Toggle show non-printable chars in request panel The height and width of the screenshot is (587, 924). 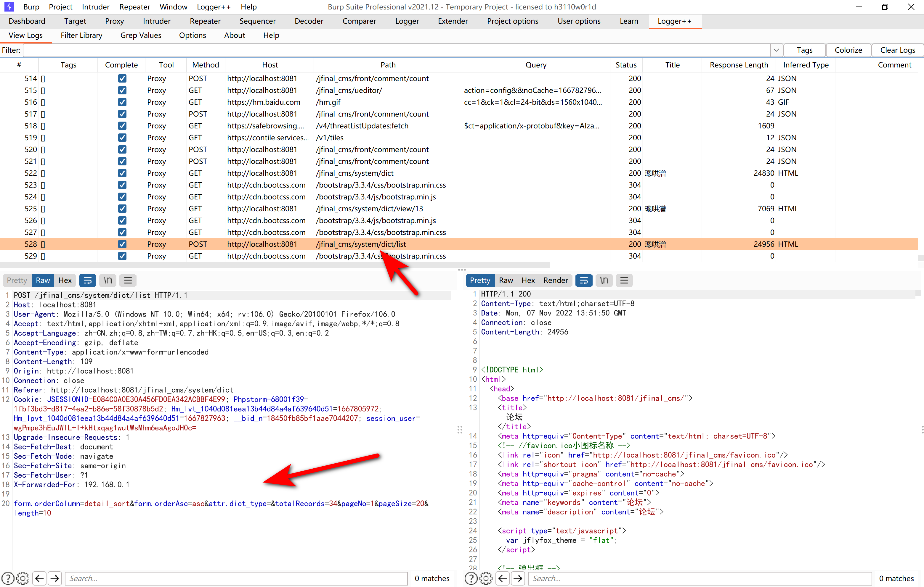108,280
